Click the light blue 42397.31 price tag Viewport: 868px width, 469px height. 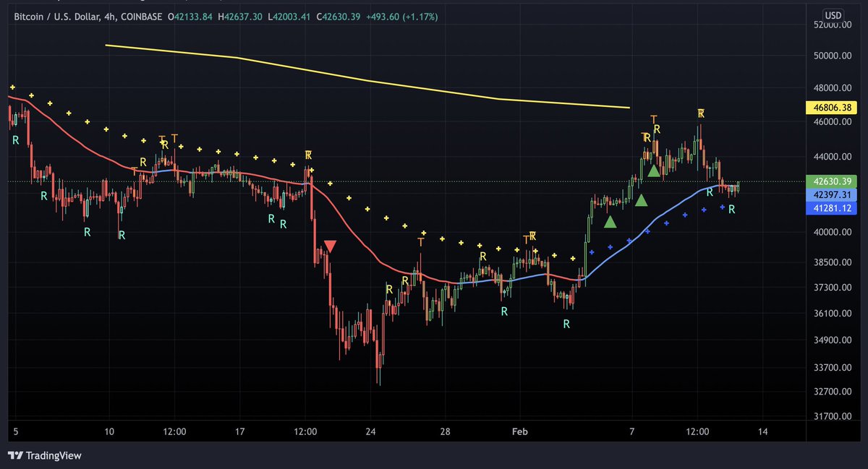[830, 194]
